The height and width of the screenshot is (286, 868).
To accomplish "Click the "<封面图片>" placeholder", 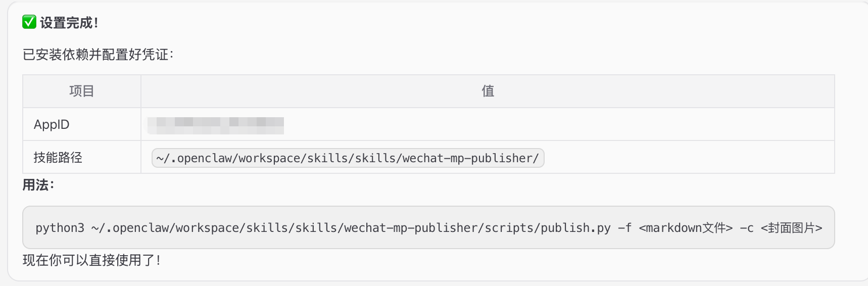I will coord(791,228).
